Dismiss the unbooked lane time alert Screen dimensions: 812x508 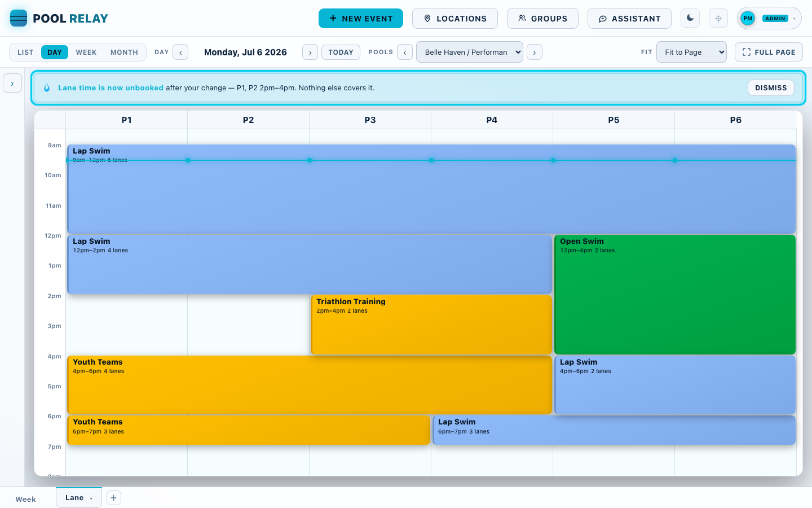[x=771, y=87]
